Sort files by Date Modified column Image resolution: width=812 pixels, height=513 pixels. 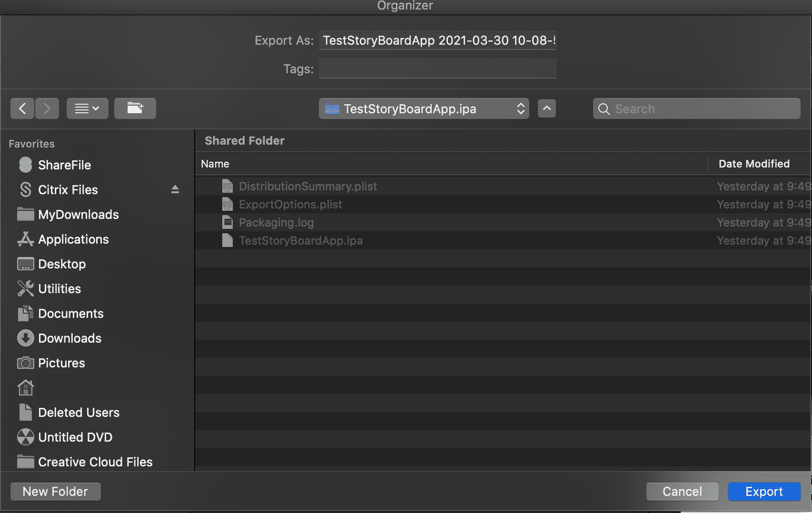pyautogui.click(x=754, y=164)
